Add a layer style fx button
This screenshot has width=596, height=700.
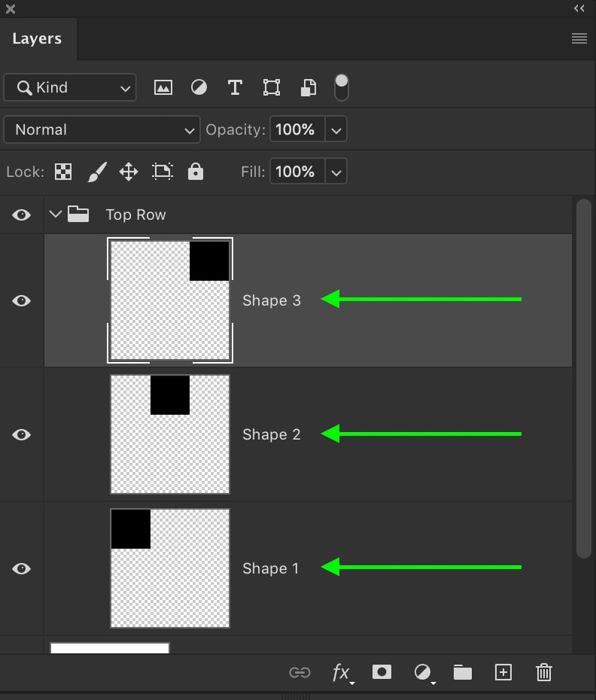point(342,673)
